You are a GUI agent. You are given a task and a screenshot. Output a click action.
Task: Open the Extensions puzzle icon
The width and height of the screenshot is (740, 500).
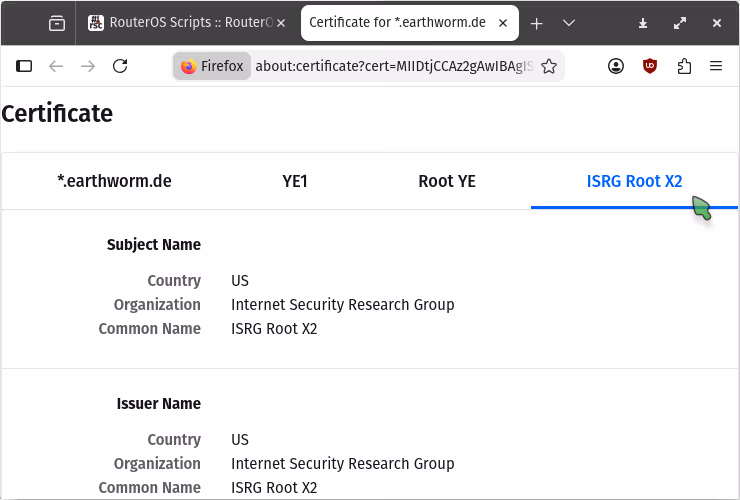[x=684, y=66]
